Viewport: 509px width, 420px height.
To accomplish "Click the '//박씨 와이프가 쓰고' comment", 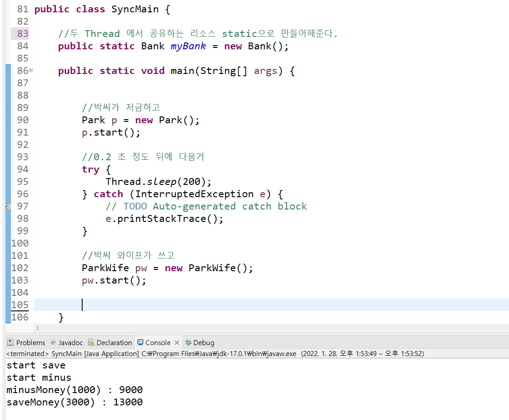I will [x=129, y=256].
